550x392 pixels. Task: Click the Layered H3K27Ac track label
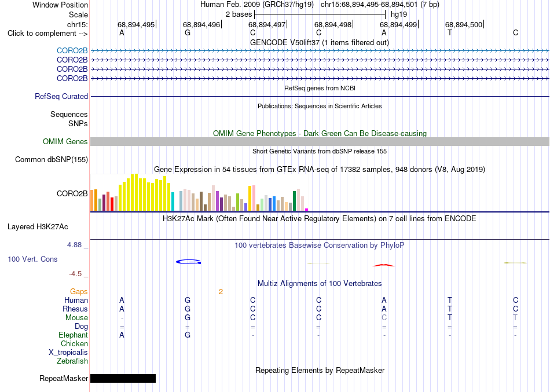(x=38, y=227)
